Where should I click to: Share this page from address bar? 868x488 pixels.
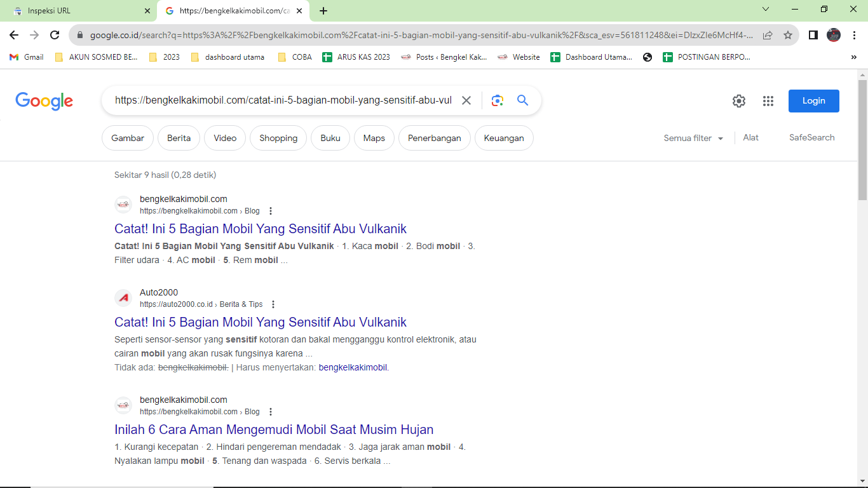pos(768,35)
